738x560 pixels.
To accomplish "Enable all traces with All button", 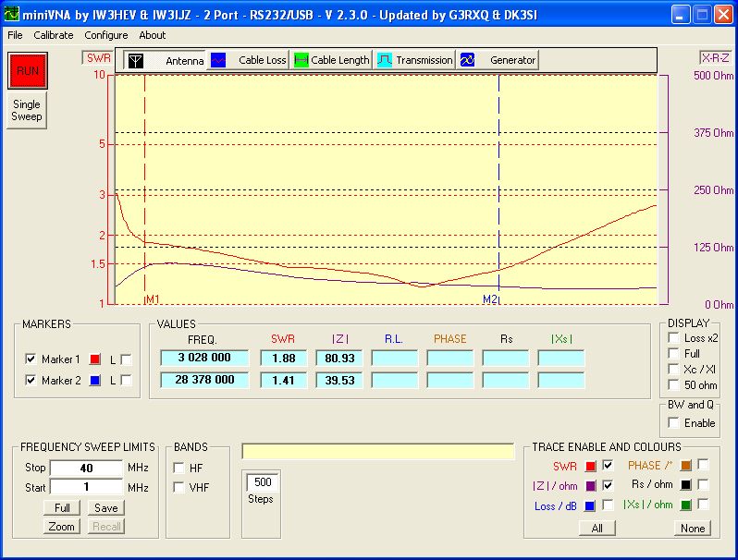I will pyautogui.click(x=597, y=529).
